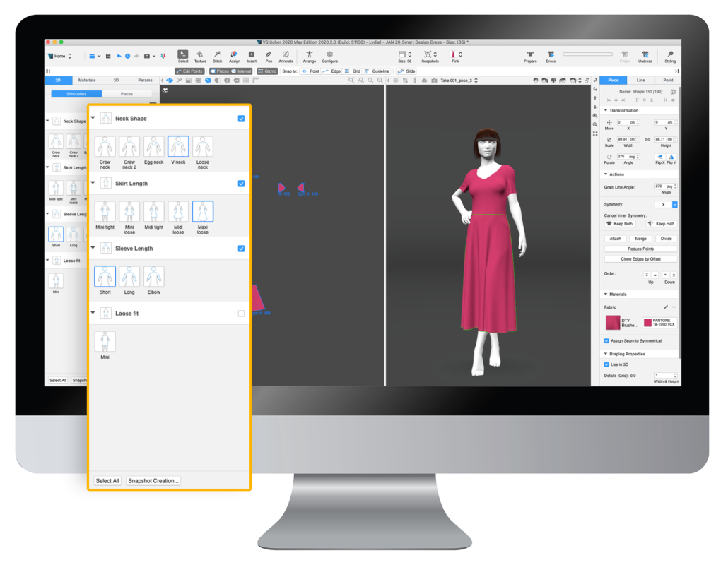This screenshot has height=565, width=728.
Task: Toggle Assign Seam to Symmetrical checkbox
Action: tap(606, 340)
